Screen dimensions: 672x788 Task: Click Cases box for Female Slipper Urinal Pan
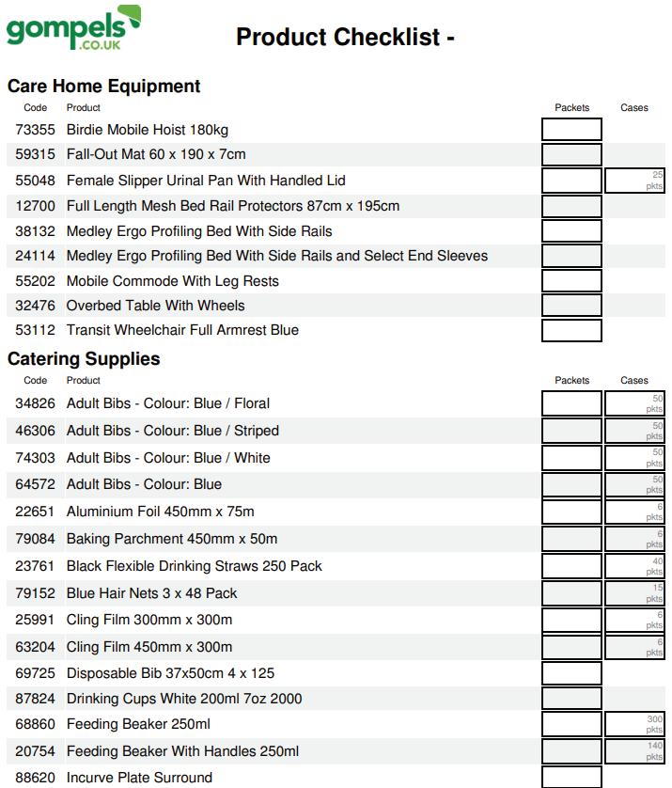click(634, 181)
